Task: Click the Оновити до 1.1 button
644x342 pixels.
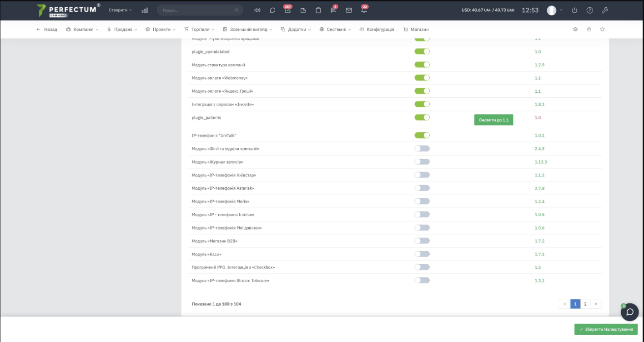Action: pyautogui.click(x=493, y=120)
